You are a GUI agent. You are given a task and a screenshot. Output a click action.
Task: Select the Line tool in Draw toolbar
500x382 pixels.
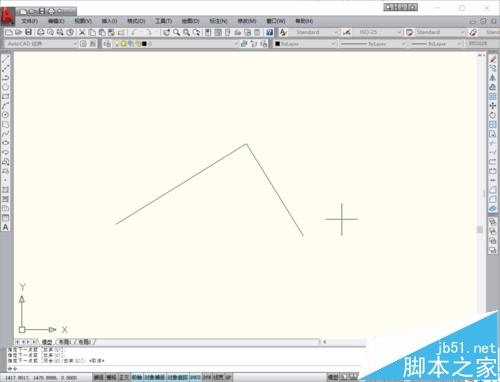(x=5, y=59)
